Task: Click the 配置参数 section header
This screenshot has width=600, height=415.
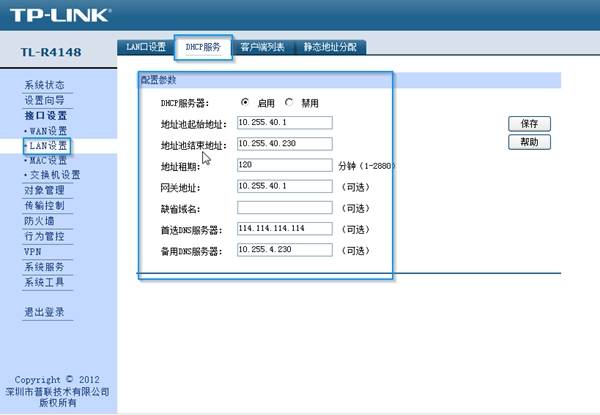Action: click(x=158, y=80)
